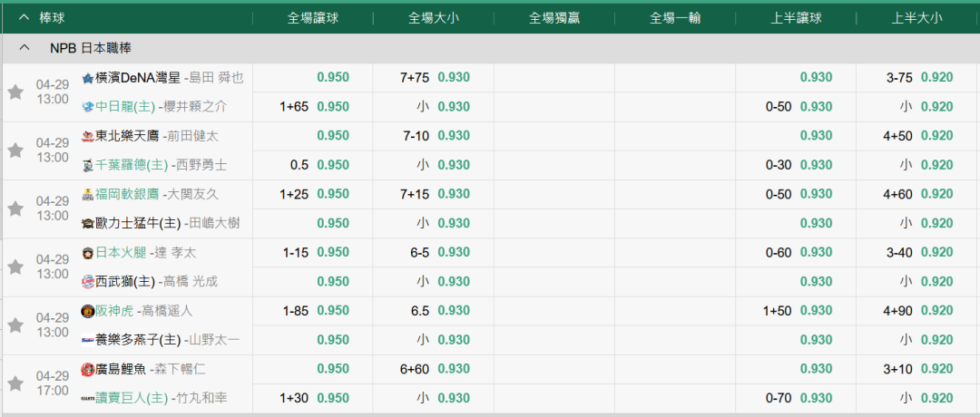Open the 讀賣巨人(主) team link
The width and height of the screenshot is (980, 417).
(132, 398)
